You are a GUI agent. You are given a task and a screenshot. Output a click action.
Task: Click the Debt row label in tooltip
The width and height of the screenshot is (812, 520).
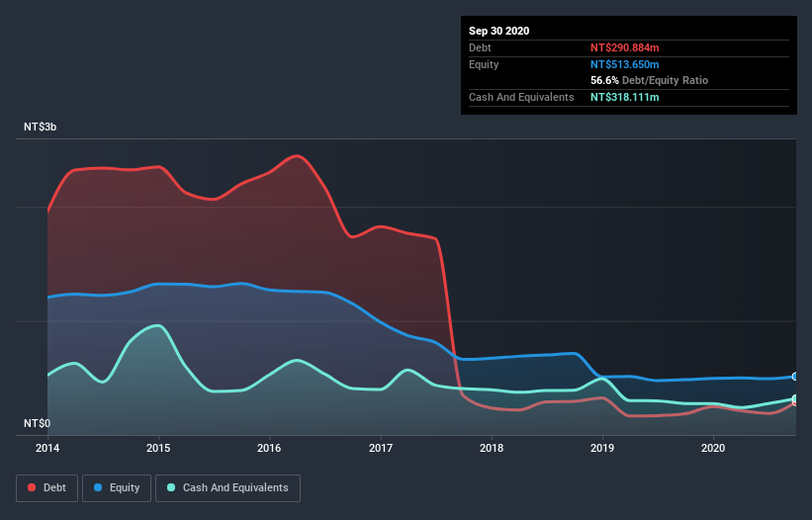[x=480, y=47]
